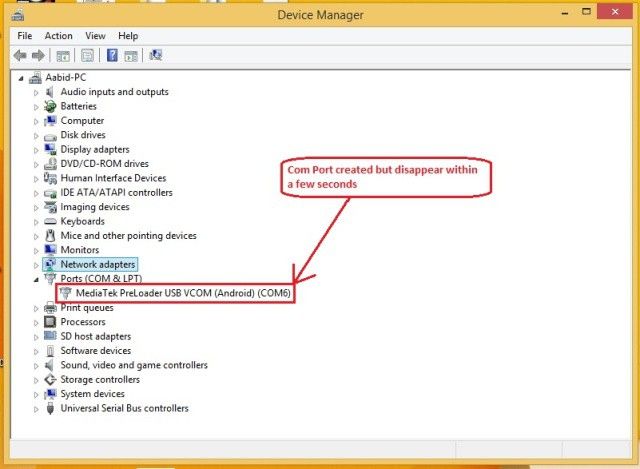Click the Disk drives category icon

point(50,136)
